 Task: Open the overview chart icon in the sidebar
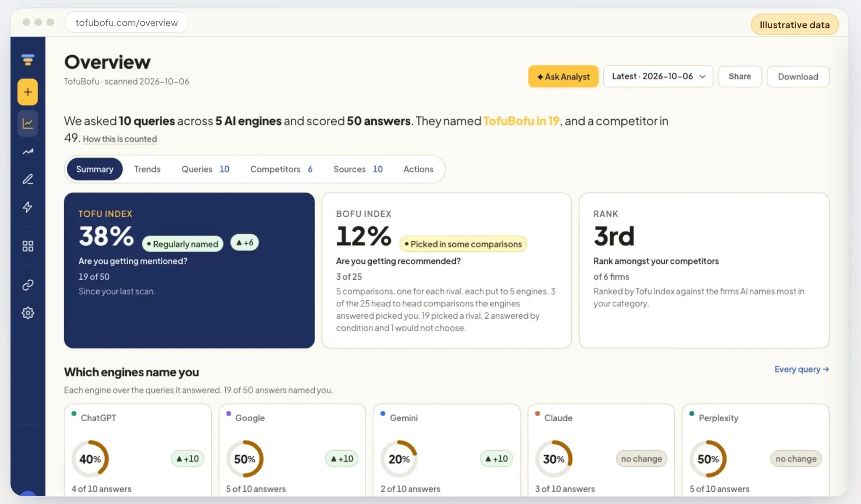pyautogui.click(x=28, y=123)
